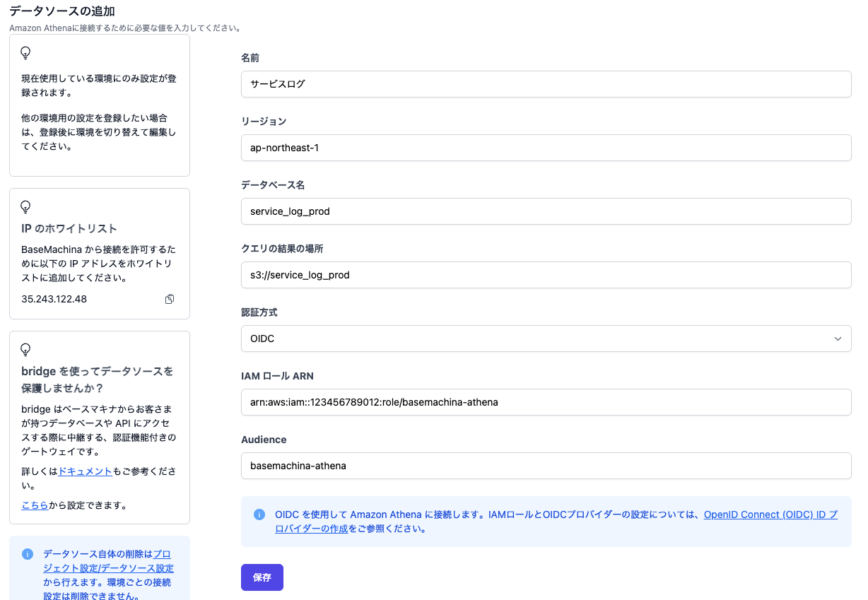Click the Audience label
This screenshot has width=868, height=600.
click(x=264, y=439)
